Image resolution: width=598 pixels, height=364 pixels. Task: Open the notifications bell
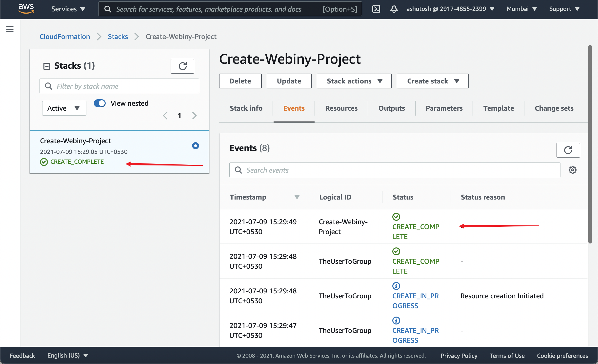(x=394, y=9)
